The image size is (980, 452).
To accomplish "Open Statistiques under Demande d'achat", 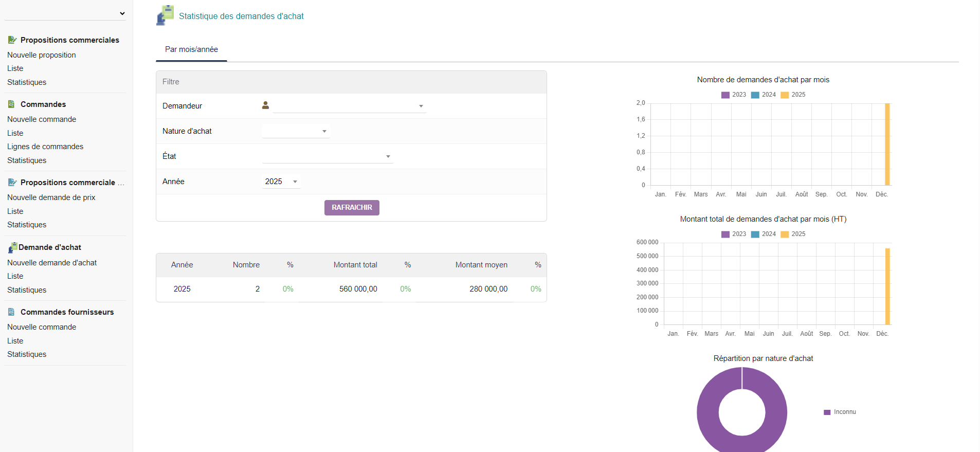I will pos(27,290).
